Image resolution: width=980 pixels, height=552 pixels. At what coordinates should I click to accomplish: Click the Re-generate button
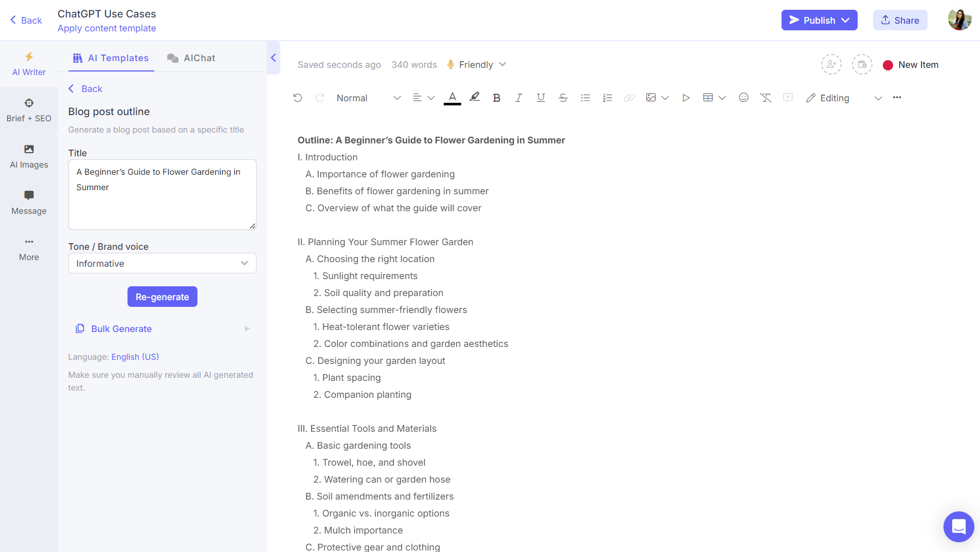tap(162, 297)
